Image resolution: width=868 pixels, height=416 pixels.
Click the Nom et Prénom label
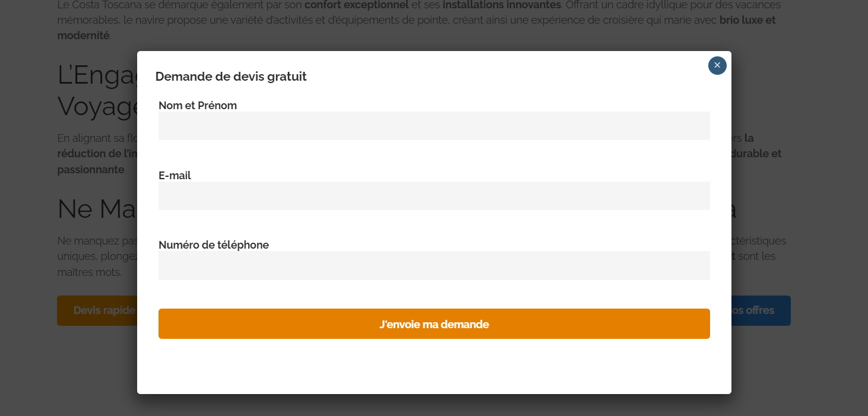coord(198,106)
